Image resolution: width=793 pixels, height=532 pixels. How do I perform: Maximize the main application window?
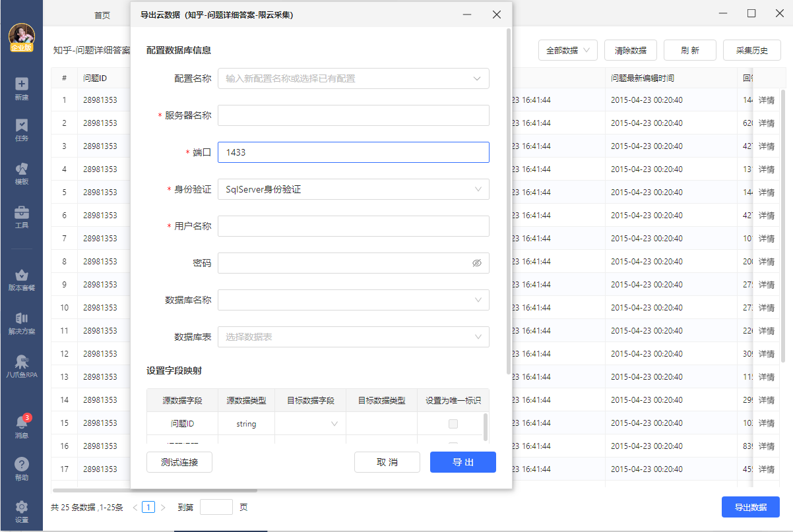[x=751, y=13]
